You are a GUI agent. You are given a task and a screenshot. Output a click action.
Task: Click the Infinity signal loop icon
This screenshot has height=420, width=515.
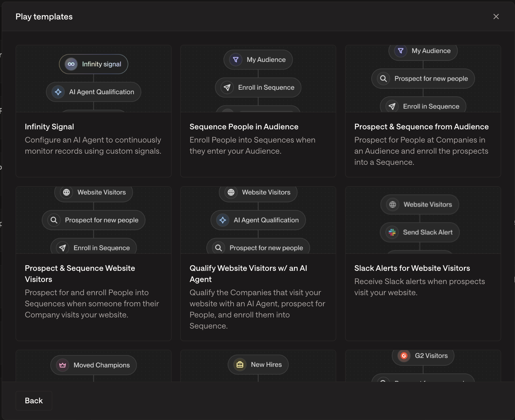pyautogui.click(x=71, y=64)
